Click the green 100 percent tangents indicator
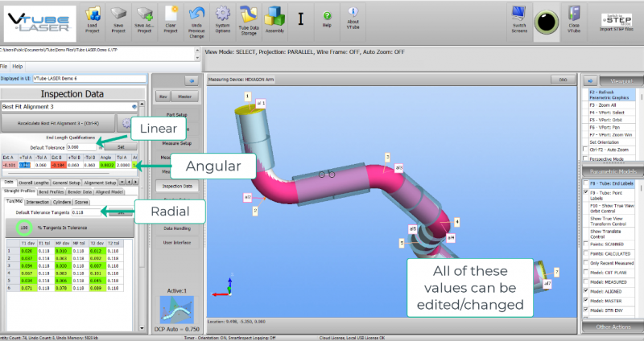The width and height of the screenshot is (644, 341). point(24,228)
